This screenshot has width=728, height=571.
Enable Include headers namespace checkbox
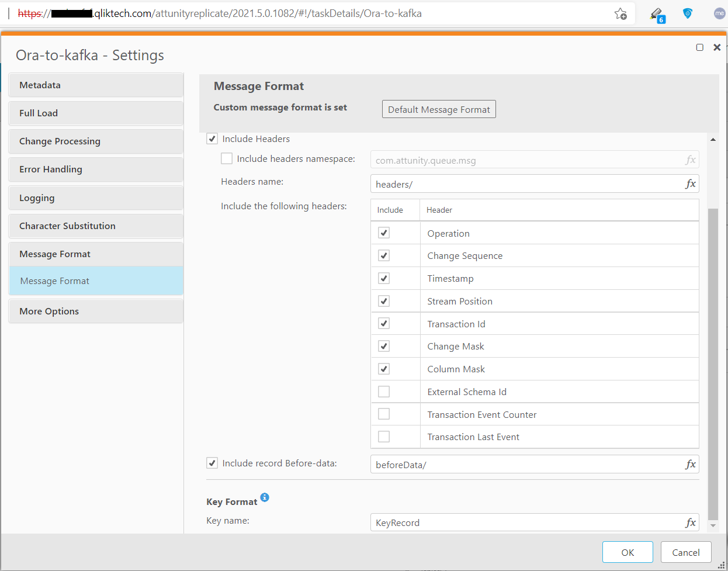(227, 158)
